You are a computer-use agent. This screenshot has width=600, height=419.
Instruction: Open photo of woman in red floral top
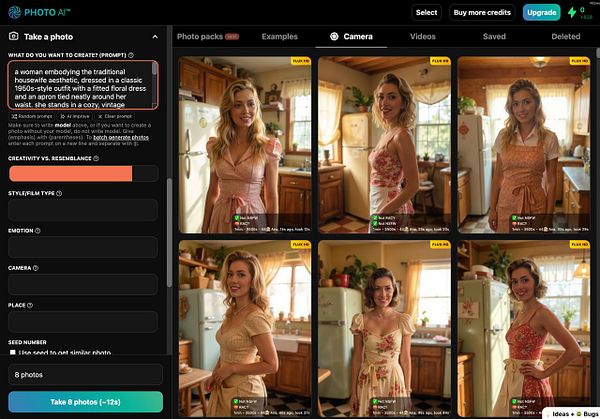coord(524,328)
